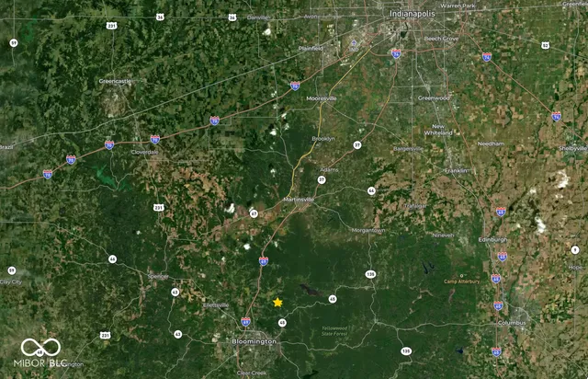Image resolution: width=588 pixels, height=379 pixels.
Task: Select the Bloomington city label
Action: tap(254, 341)
